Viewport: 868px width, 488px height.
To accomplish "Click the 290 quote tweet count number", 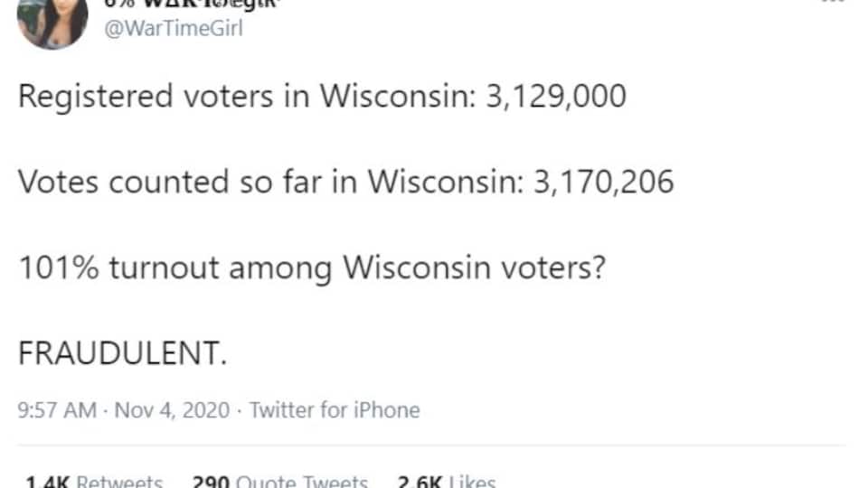I will pos(211,482).
